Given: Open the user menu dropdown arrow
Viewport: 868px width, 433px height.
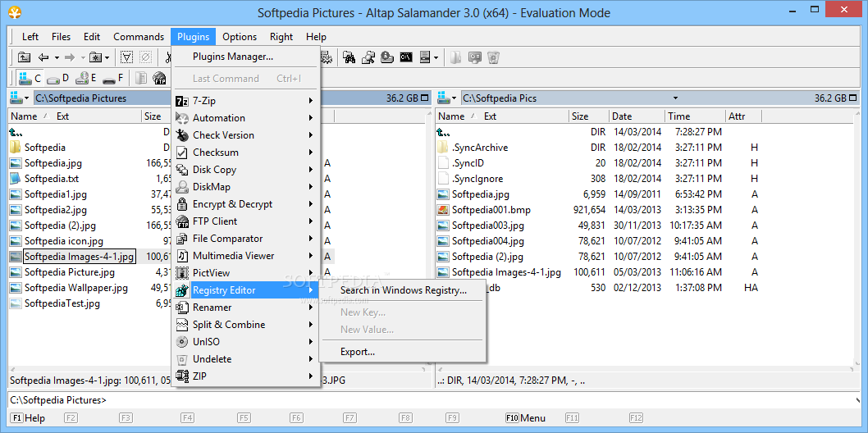Looking at the screenshot, I should pos(436,57).
